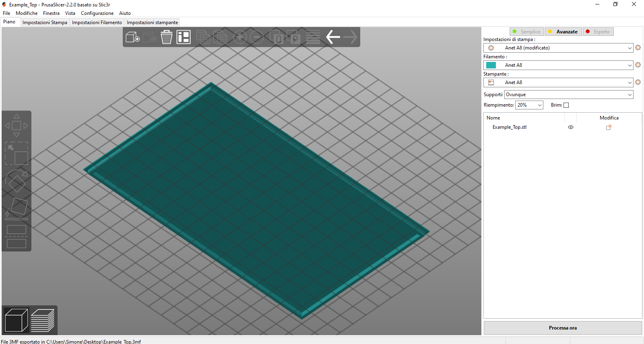Select the Piano tab
This screenshot has width=644, height=344.
9,22
